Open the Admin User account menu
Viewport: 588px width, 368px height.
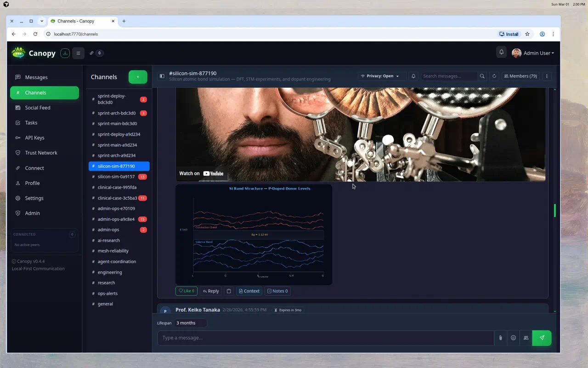click(x=533, y=53)
